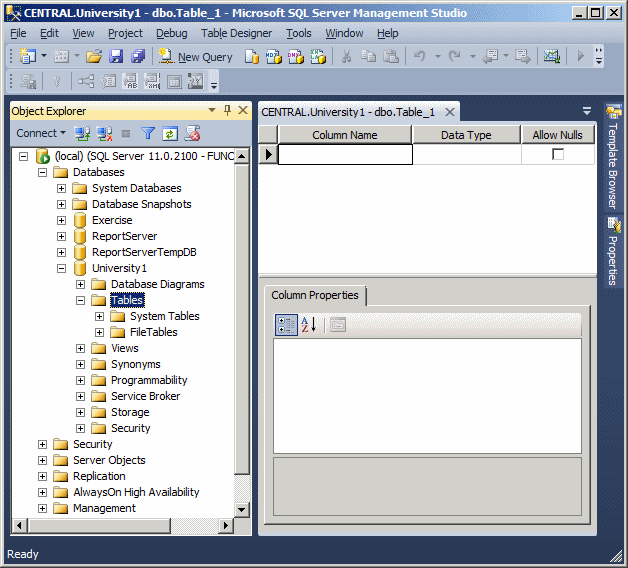Viewport: 628px width, 568px height.
Task: Click the Cut scissors icon
Action: point(346,56)
